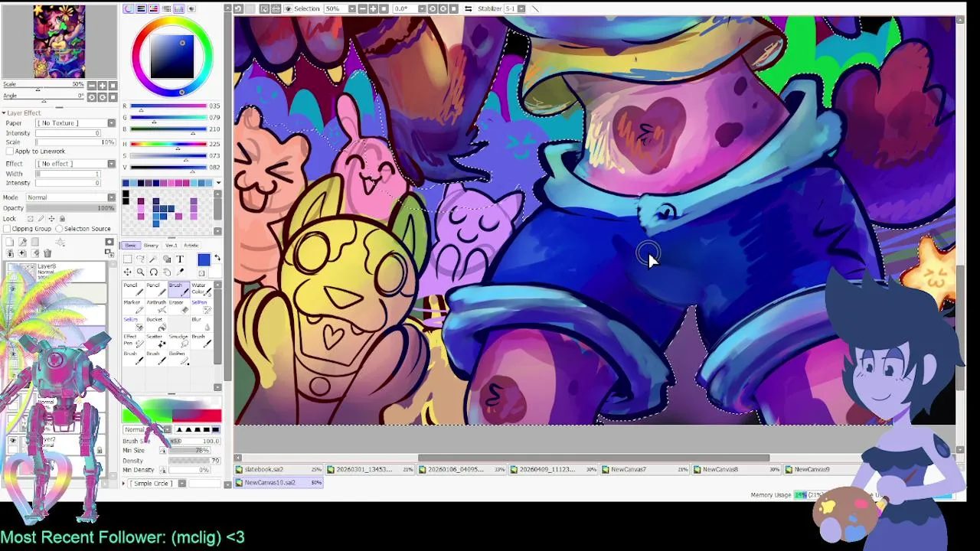Select the Selection Source radio button
This screenshot has height=551, width=980.
(x=59, y=229)
